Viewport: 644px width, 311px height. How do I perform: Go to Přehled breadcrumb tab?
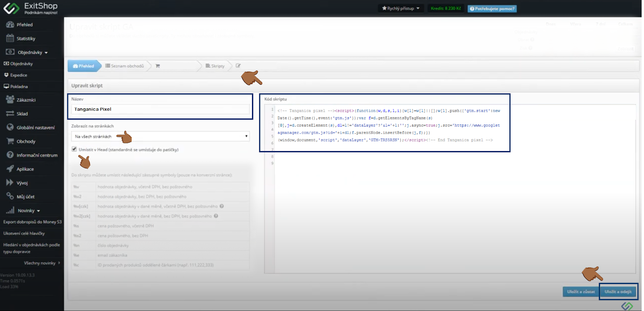[x=84, y=66]
